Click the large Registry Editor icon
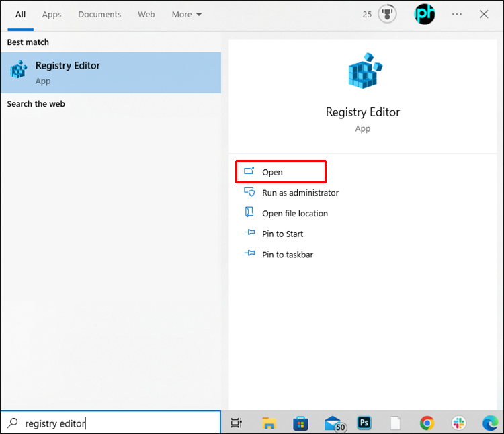The width and height of the screenshot is (504, 434). (x=366, y=71)
